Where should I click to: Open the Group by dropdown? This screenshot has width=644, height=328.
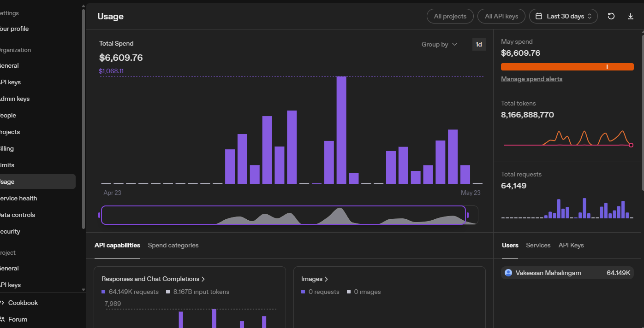pos(439,44)
